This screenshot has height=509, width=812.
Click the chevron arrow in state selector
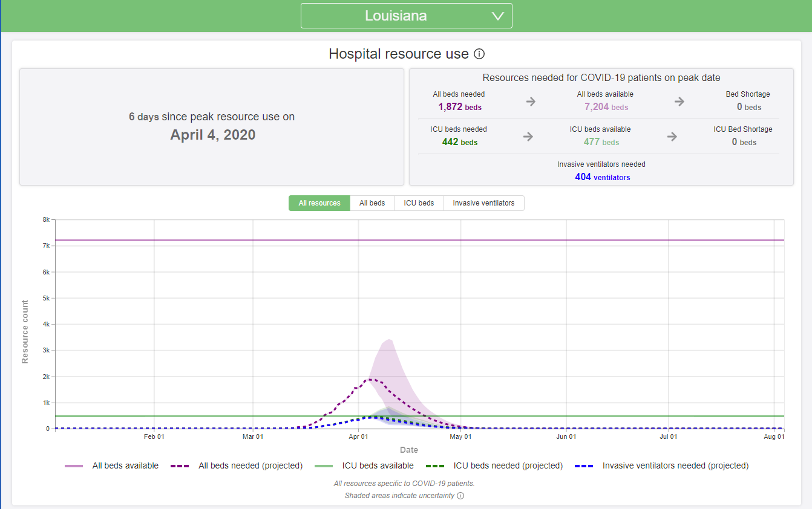pyautogui.click(x=498, y=16)
